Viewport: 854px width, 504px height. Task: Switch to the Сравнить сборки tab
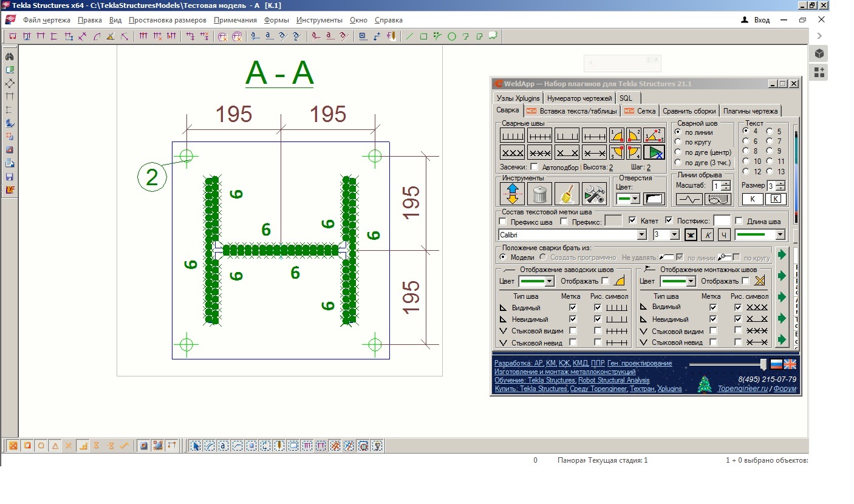pos(689,111)
